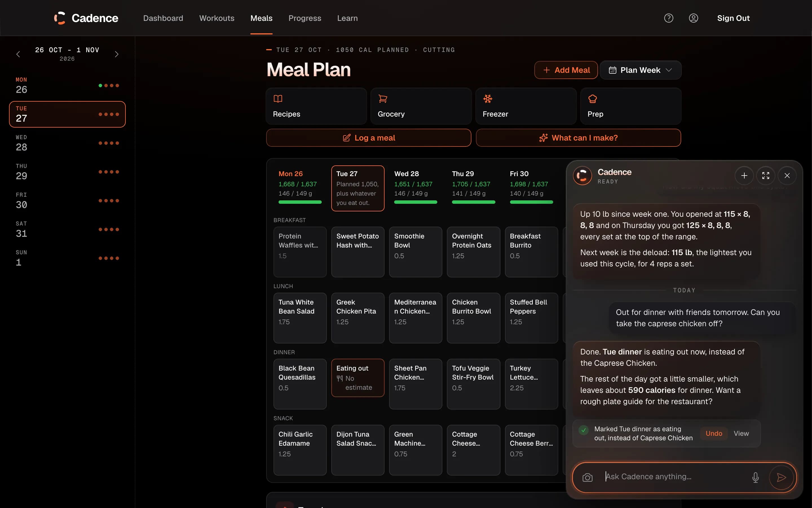
Task: Click the Log a meal button
Action: [x=369, y=138]
